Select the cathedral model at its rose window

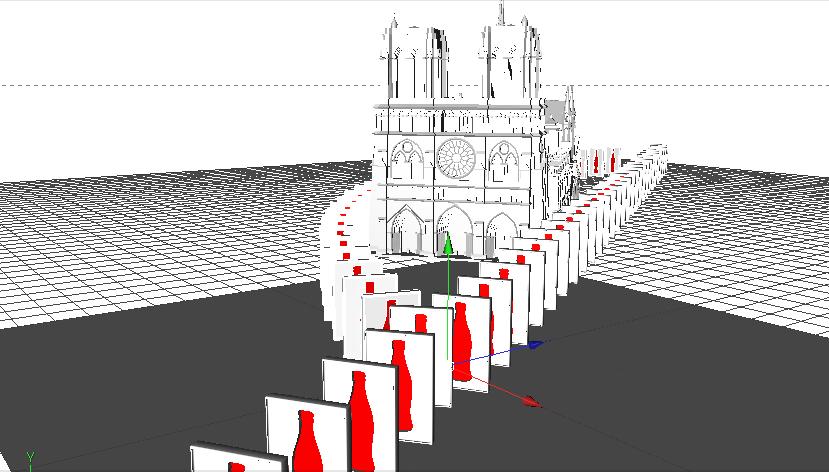point(455,158)
